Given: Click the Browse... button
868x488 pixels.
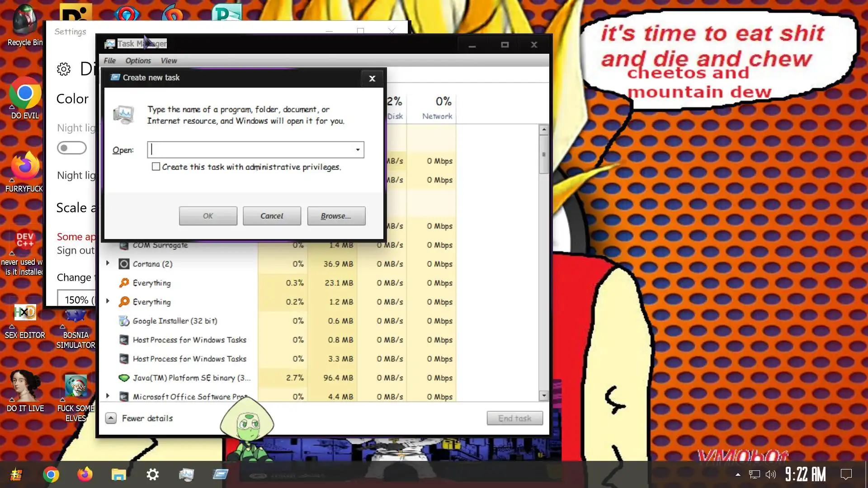Looking at the screenshot, I should 336,216.
